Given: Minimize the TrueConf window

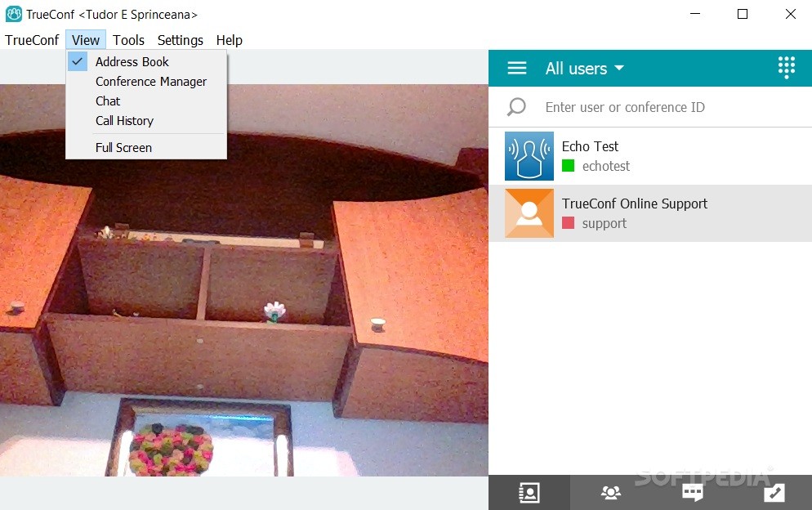Looking at the screenshot, I should (x=695, y=14).
